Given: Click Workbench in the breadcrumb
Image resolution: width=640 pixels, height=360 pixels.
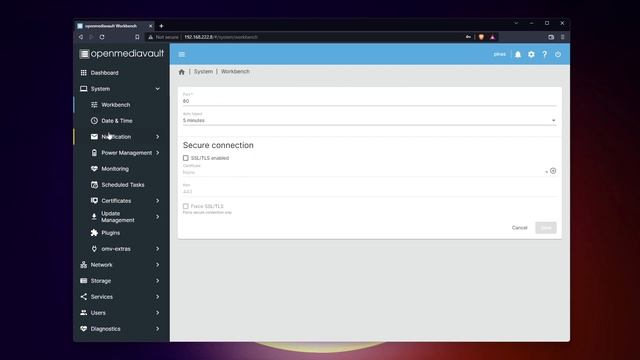Looking at the screenshot, I should point(235,71).
